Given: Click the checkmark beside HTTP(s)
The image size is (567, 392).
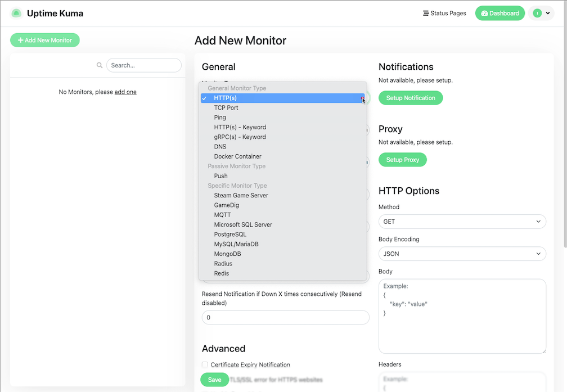Looking at the screenshot, I should point(204,98).
